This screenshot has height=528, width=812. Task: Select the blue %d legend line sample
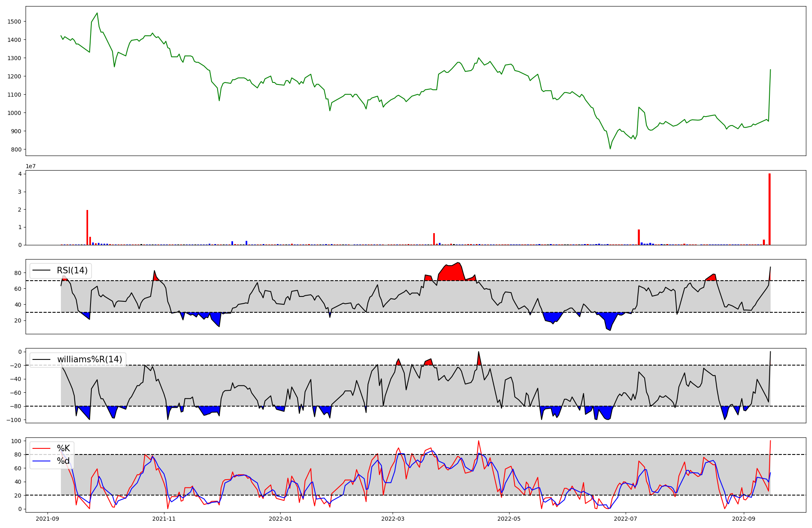pos(41,461)
